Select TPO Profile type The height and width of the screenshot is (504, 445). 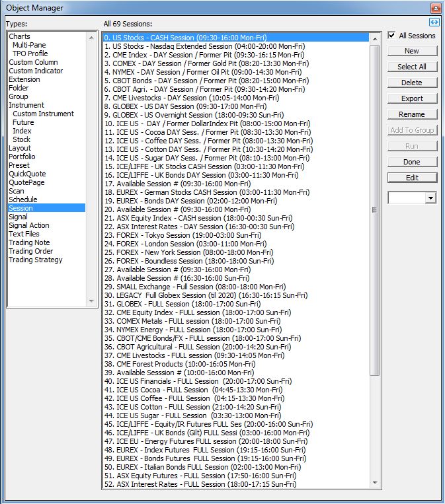click(x=30, y=54)
